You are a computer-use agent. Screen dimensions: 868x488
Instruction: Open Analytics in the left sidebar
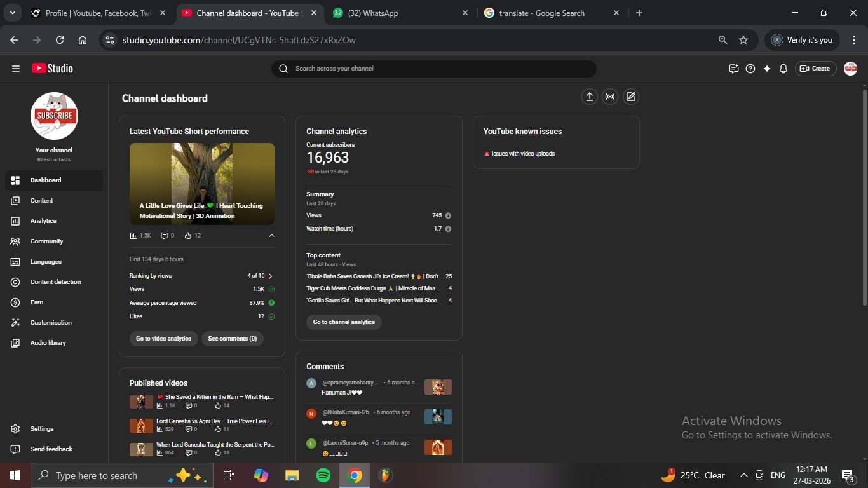[x=43, y=221]
